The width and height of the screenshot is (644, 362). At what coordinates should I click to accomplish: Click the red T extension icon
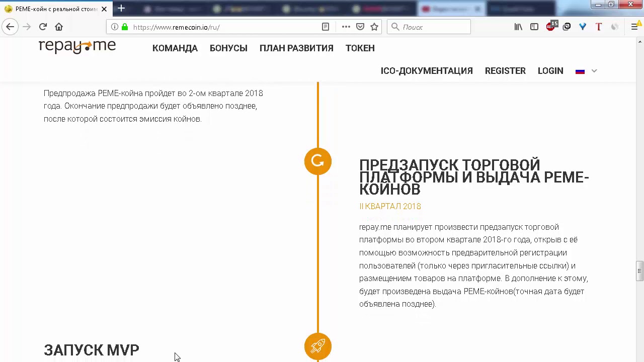599,27
